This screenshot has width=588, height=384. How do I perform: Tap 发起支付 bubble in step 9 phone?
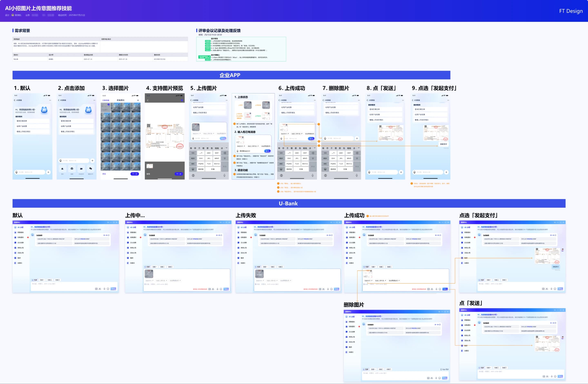[443, 144]
